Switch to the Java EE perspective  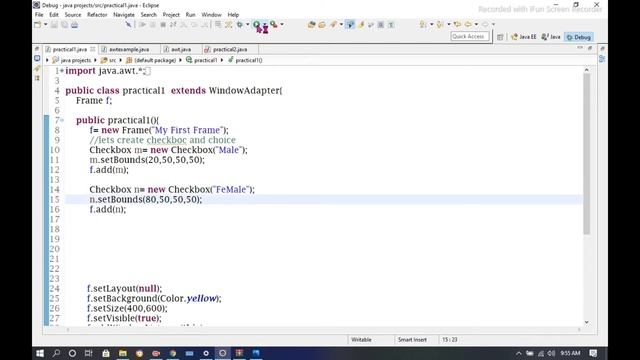tap(524, 37)
